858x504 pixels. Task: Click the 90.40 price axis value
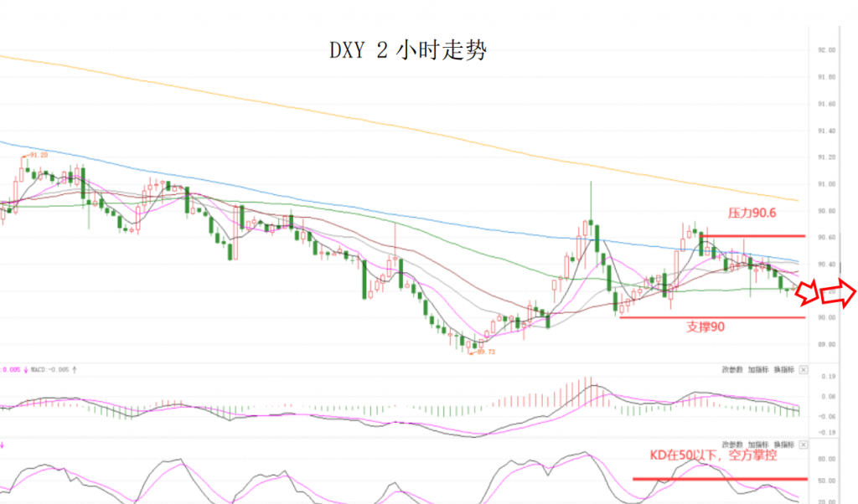[827, 265]
